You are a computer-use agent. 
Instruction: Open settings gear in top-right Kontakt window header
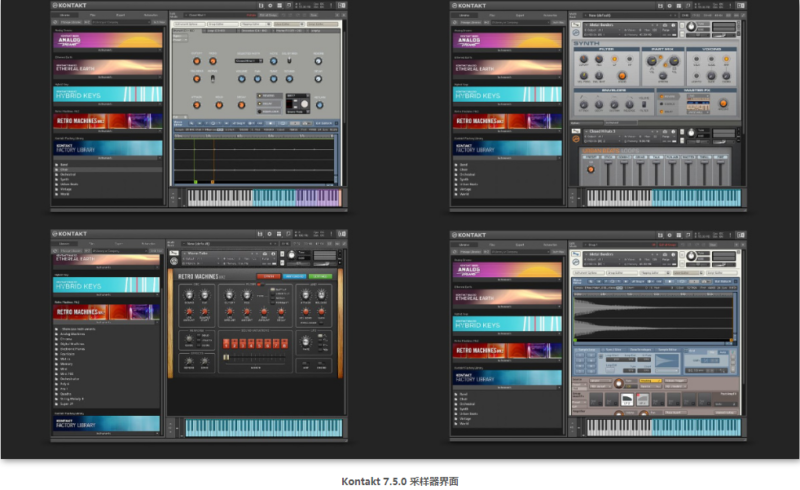[x=669, y=6]
